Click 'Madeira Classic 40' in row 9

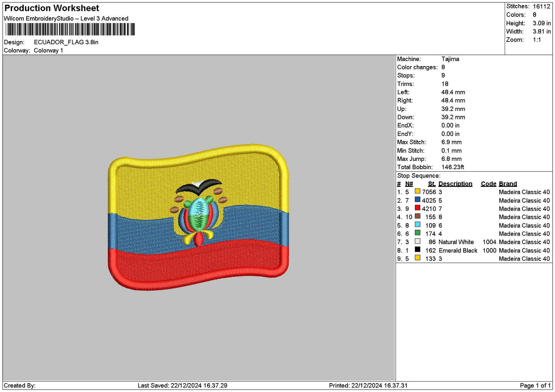524,259
